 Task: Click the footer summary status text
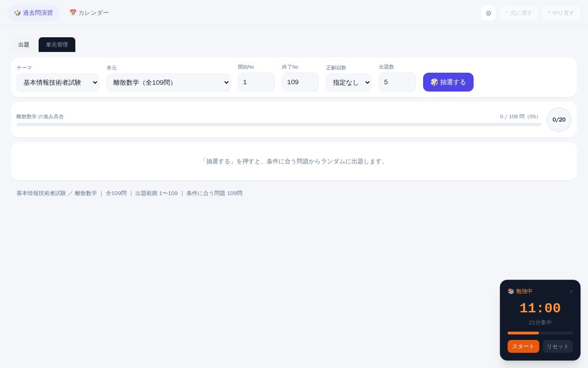click(x=130, y=193)
